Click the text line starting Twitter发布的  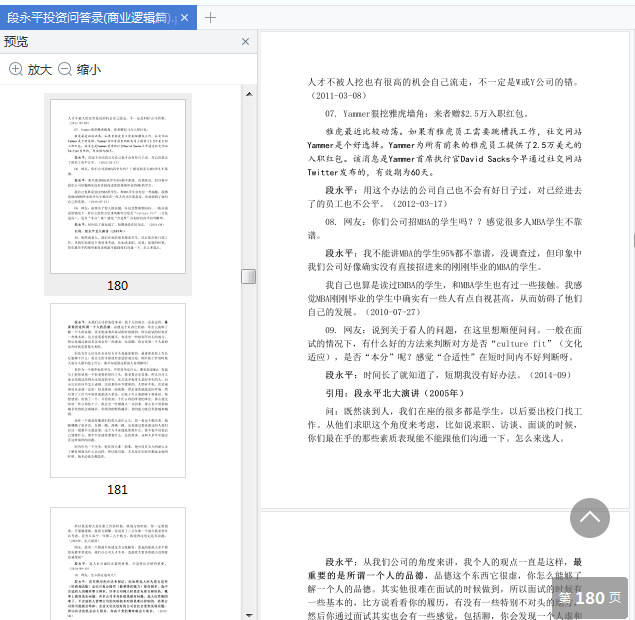371,172
